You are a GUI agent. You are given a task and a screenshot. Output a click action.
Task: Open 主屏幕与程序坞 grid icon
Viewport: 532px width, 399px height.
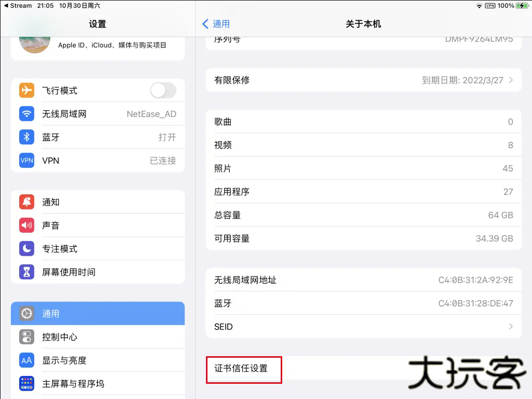[26, 384]
